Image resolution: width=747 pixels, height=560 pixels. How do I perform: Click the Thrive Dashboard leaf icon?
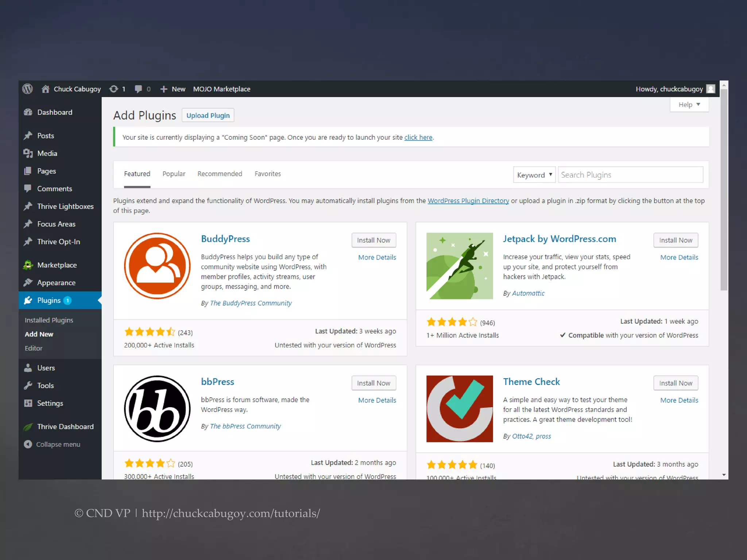pos(28,427)
